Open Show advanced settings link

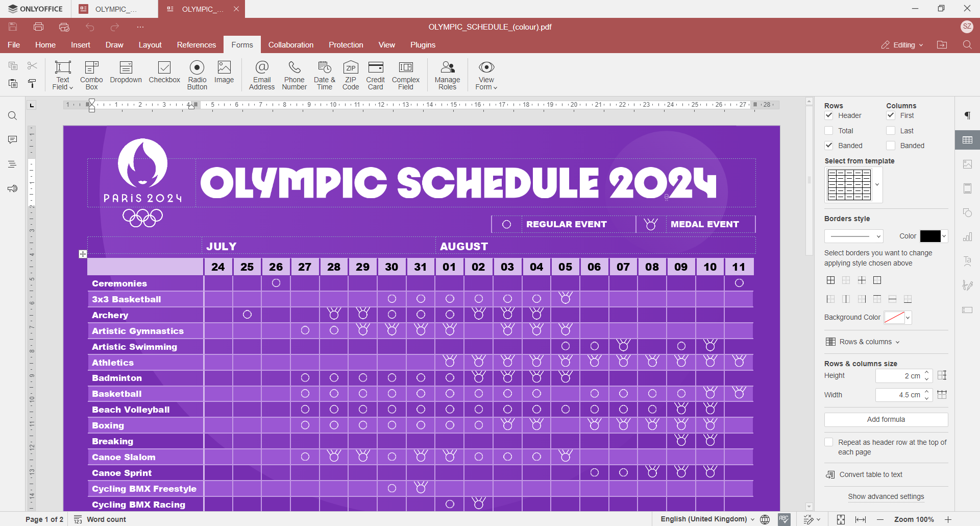(886, 496)
